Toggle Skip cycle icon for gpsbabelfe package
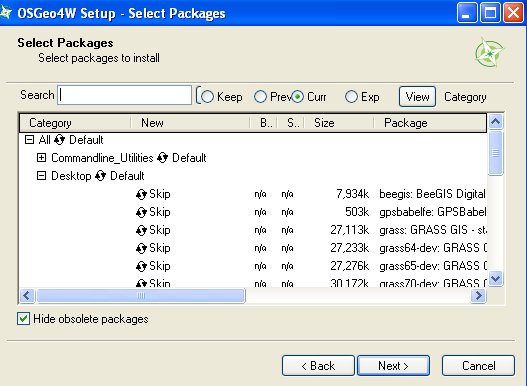Image resolution: width=527 pixels, height=386 pixels. (141, 212)
